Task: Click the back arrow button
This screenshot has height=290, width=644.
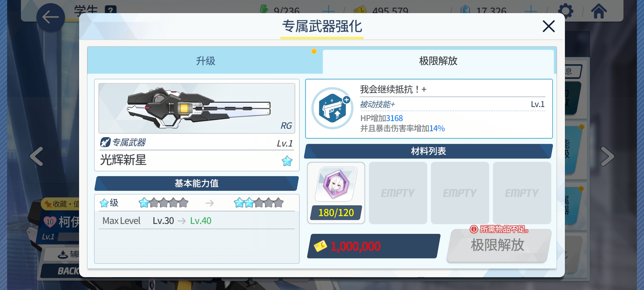Action: click(x=51, y=17)
